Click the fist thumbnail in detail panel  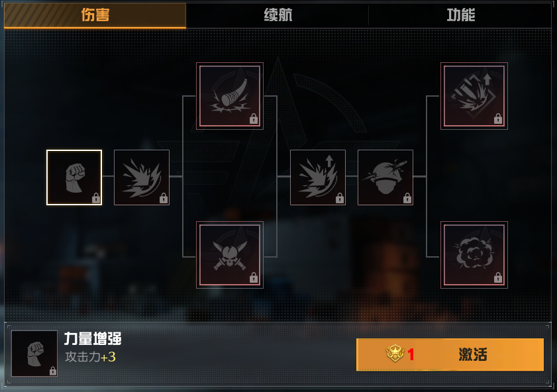coord(34,354)
